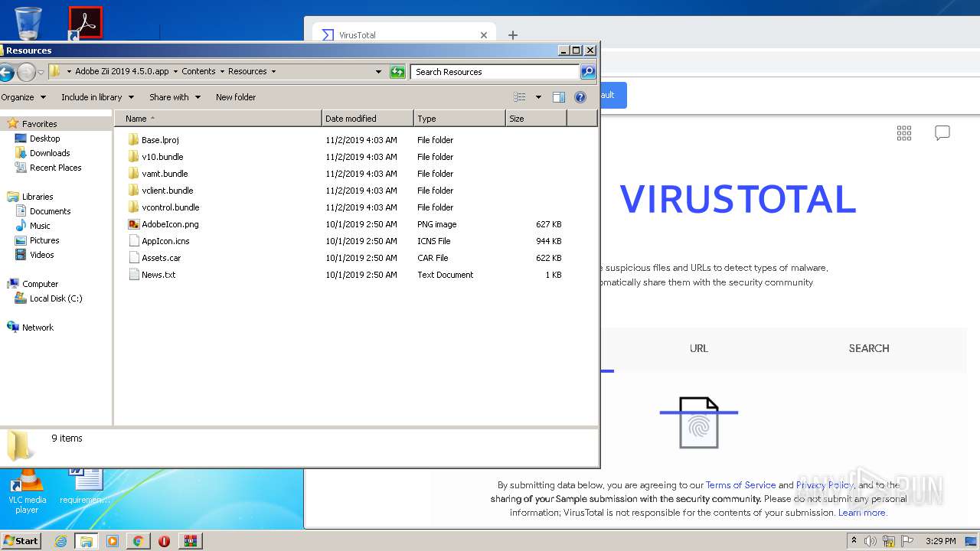Viewport: 980px width, 551px height.
Task: Sort by the Name column header
Action: tap(218, 119)
